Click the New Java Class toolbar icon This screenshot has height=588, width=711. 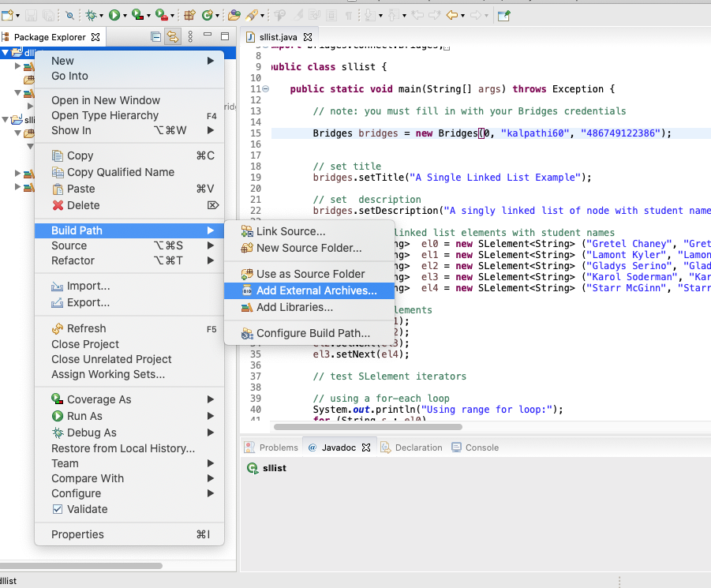208,16
